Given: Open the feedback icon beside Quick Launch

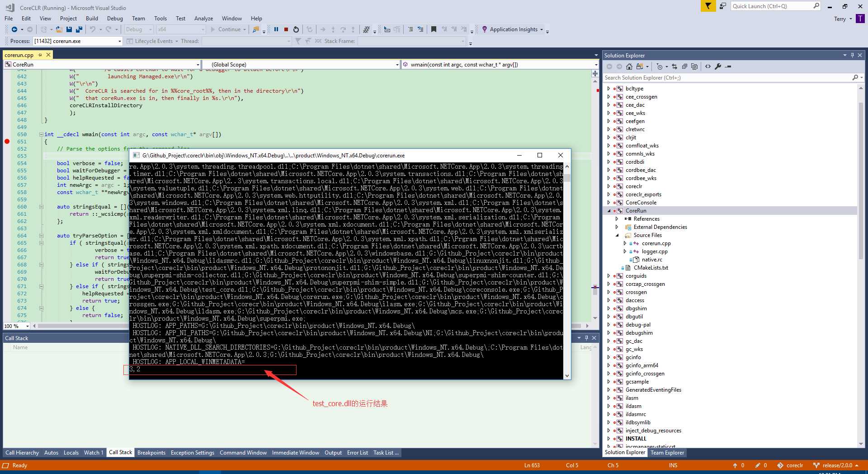Looking at the screenshot, I should tap(722, 6).
